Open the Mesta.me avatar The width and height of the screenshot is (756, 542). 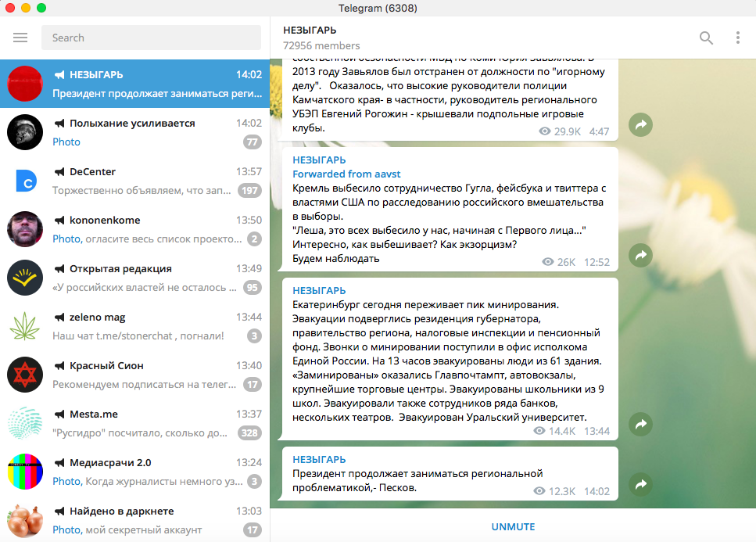coord(25,423)
